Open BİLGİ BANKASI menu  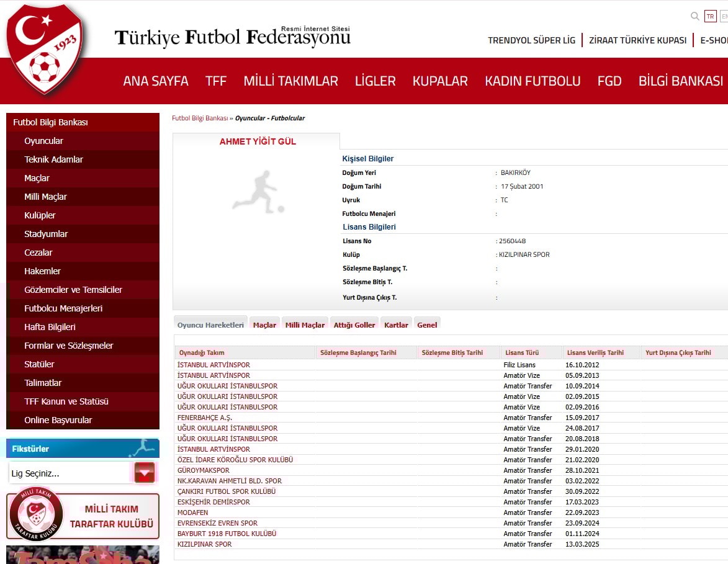(x=681, y=81)
